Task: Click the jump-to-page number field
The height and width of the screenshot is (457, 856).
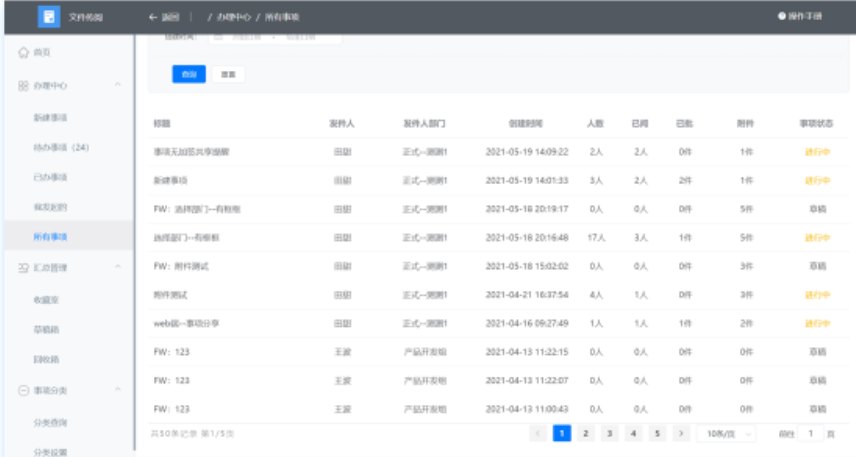Action: [x=811, y=434]
